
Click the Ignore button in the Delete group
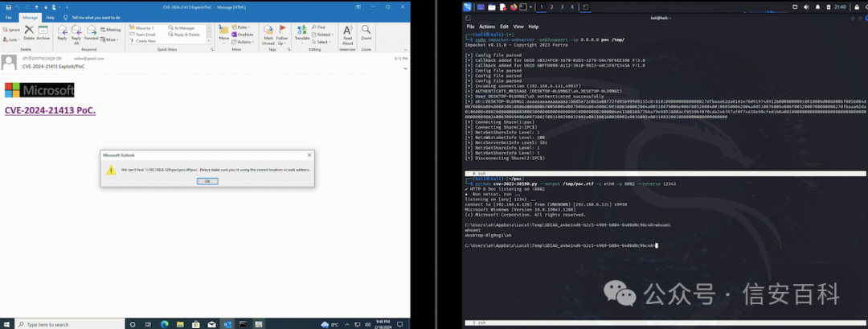tap(12, 29)
